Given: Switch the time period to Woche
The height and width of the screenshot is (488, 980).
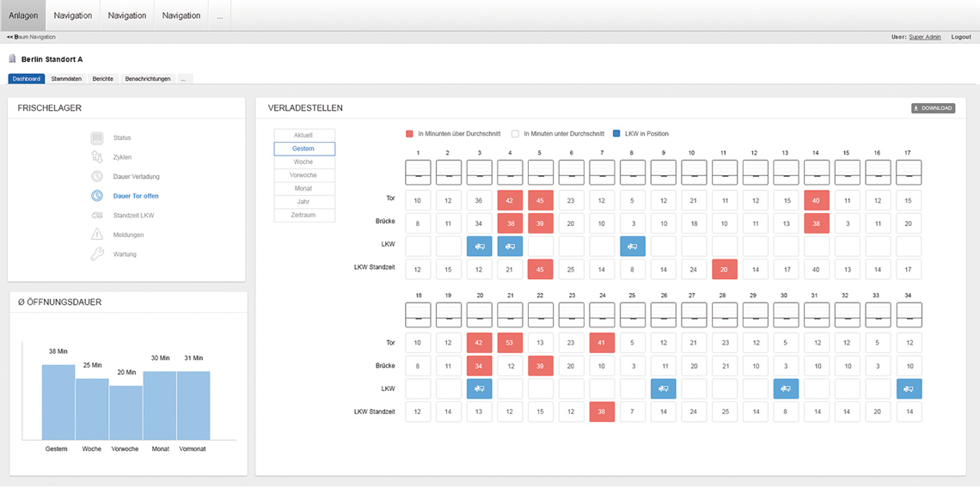Looking at the screenshot, I should click(x=303, y=162).
